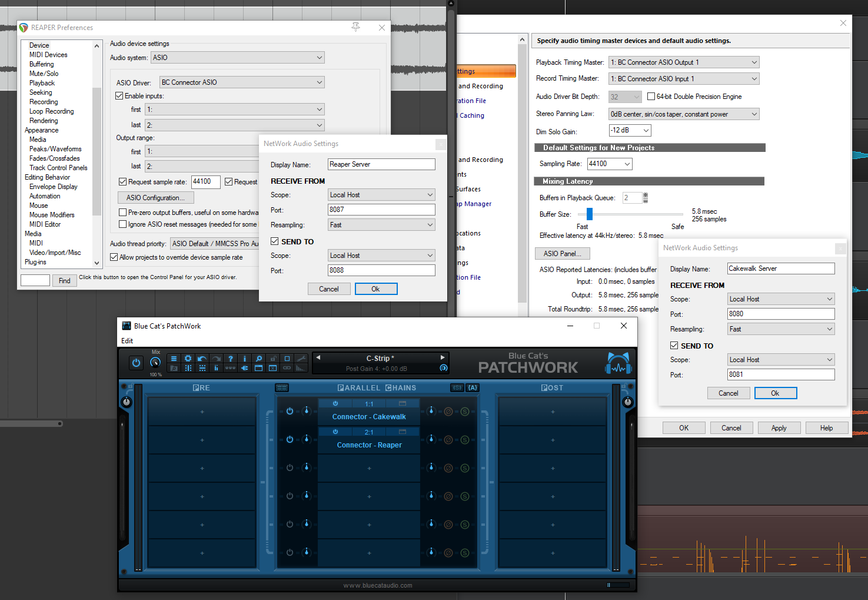Click the window-with-X close-editors icon in PatchWork
This screenshot has width=868, height=600.
[x=273, y=368]
